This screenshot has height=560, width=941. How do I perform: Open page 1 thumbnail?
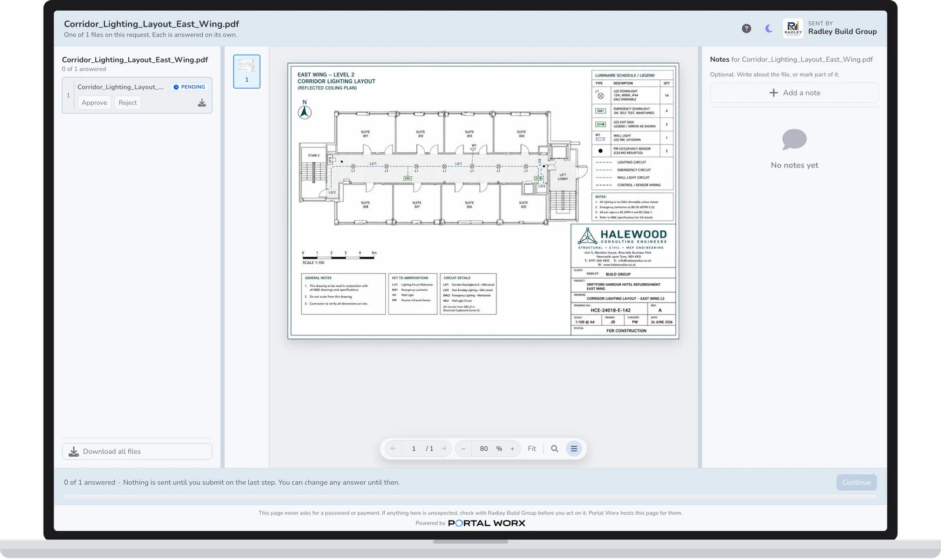click(x=246, y=71)
